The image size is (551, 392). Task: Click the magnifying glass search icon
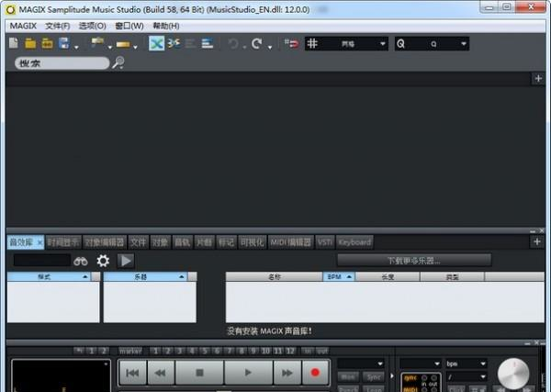[118, 62]
